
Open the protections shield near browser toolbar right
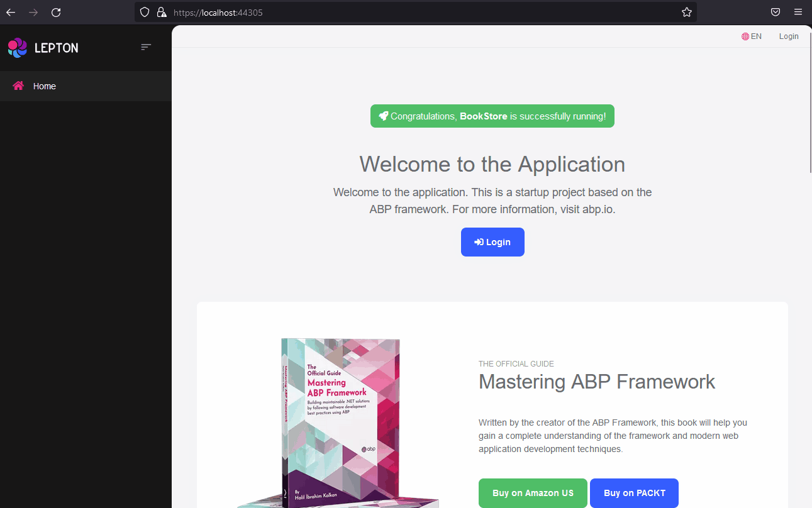click(775, 12)
